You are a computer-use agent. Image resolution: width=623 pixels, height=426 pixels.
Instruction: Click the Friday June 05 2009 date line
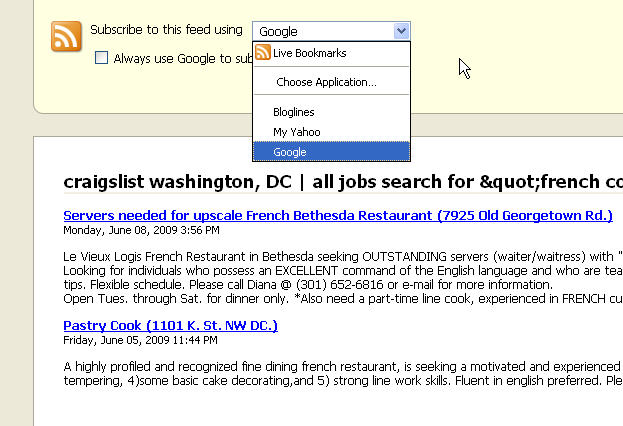140,340
